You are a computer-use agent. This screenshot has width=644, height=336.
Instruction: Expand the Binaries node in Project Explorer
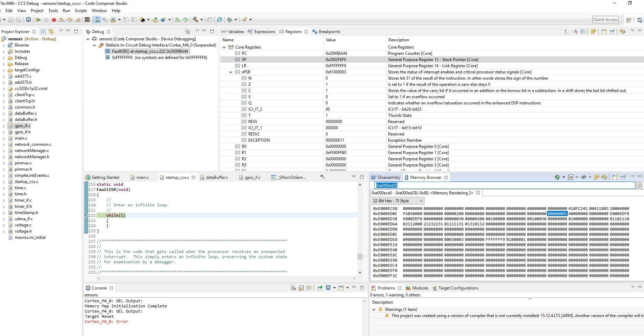coord(3,45)
